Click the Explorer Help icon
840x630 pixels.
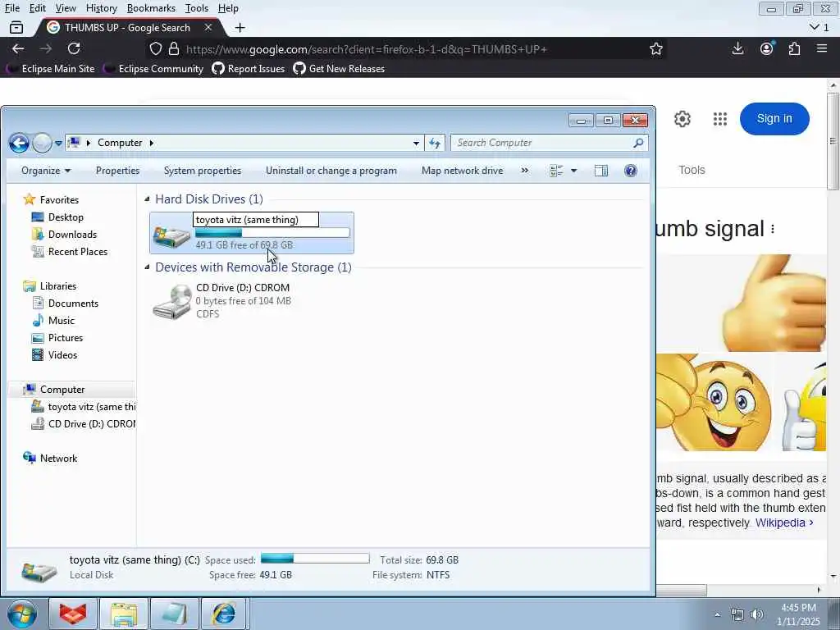[631, 171]
